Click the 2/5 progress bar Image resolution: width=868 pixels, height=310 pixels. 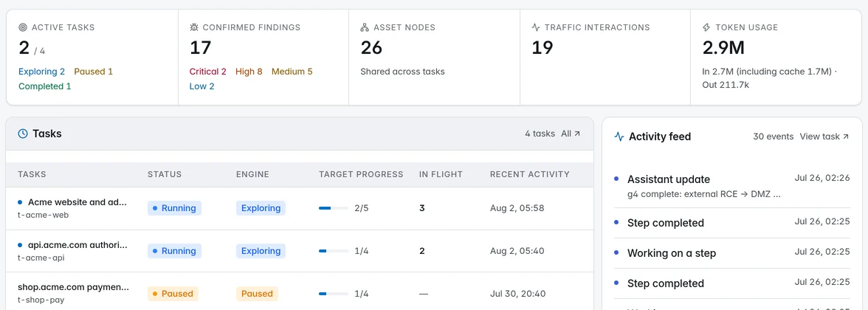[334, 208]
